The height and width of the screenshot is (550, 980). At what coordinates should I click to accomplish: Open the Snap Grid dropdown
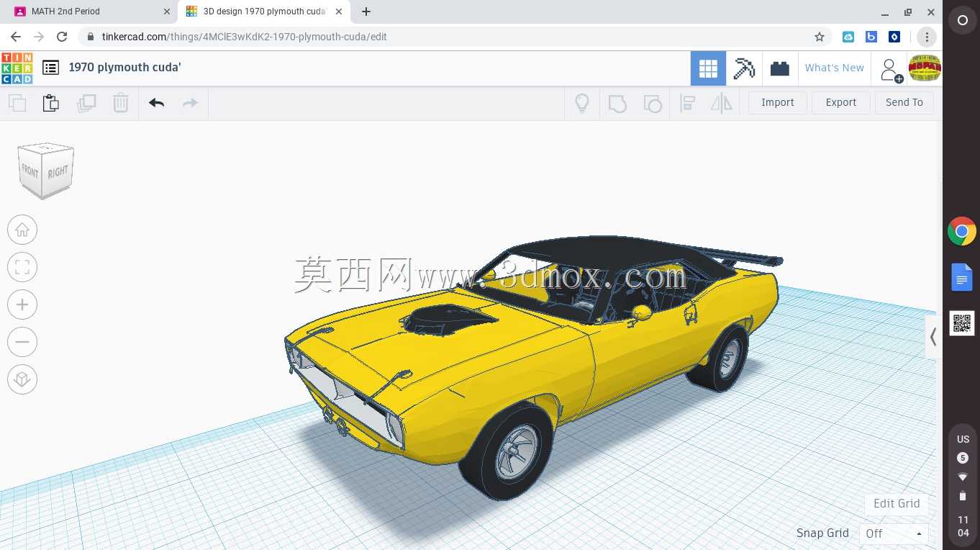point(894,533)
